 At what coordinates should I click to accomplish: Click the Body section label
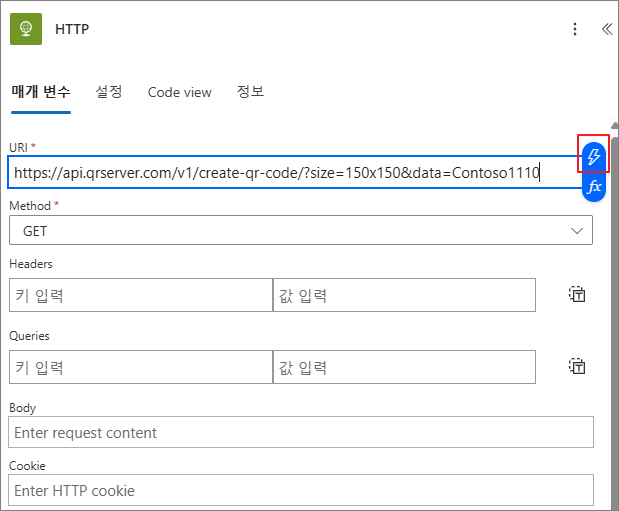(23, 408)
